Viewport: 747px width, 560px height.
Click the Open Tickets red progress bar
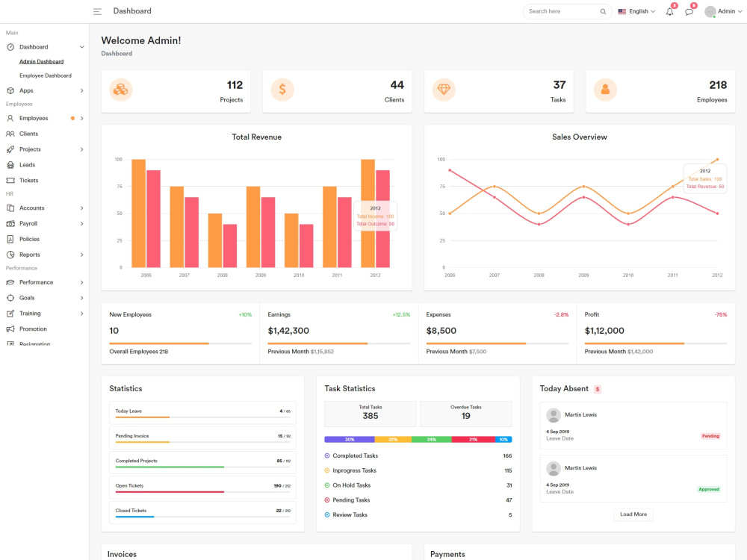(x=170, y=492)
